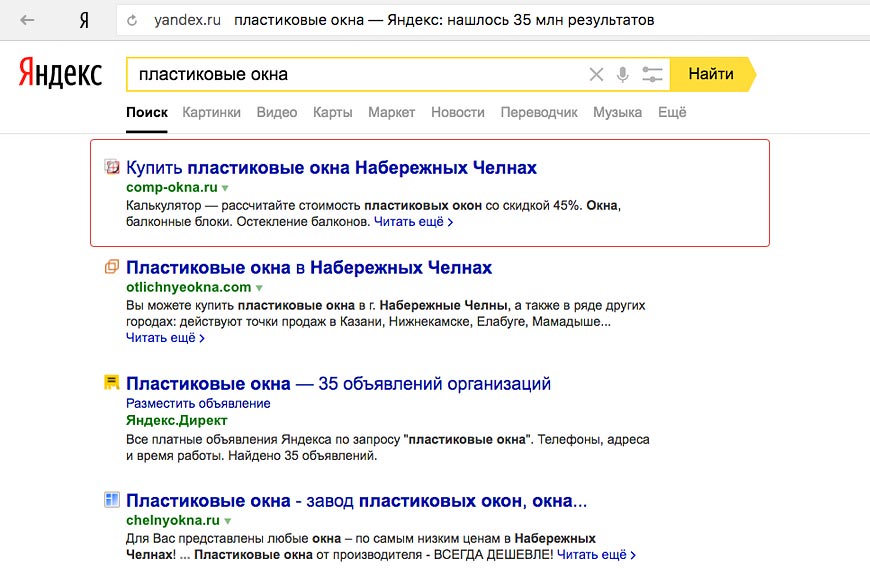Open advanced search settings sliders icon
870x569 pixels.
coord(653,74)
